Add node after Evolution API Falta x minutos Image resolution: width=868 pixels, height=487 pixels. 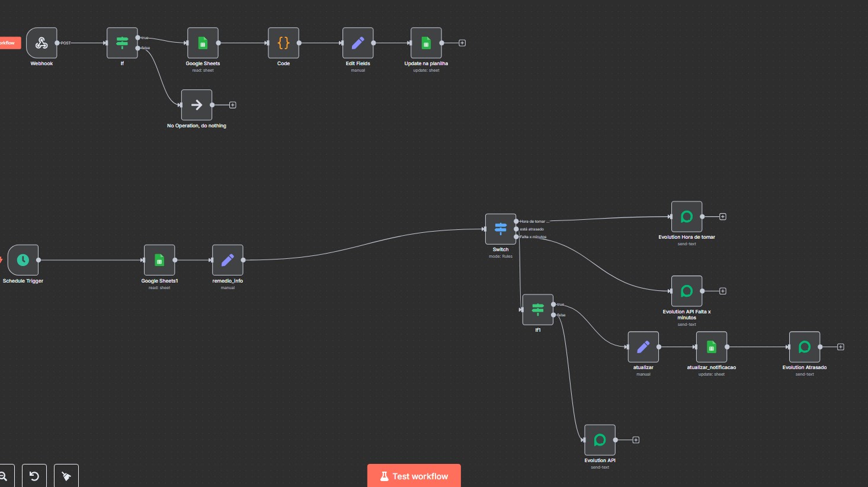723,291
